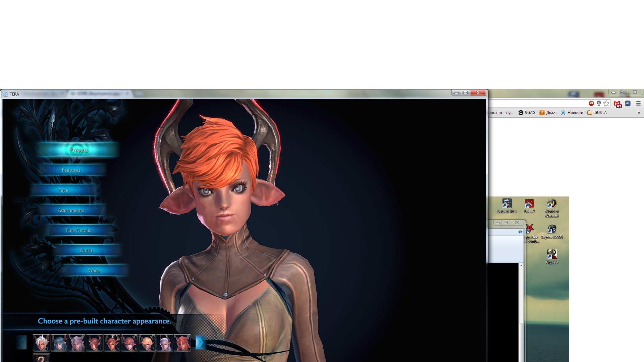Choose preset 6 character thumbnail
Image resolution: width=644 pixels, height=362 pixels.
point(129,343)
